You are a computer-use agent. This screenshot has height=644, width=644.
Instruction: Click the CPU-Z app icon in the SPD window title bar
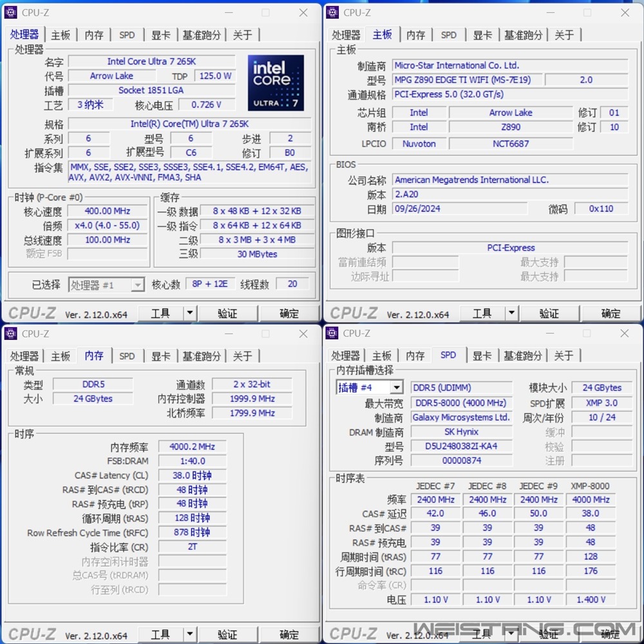(x=332, y=333)
